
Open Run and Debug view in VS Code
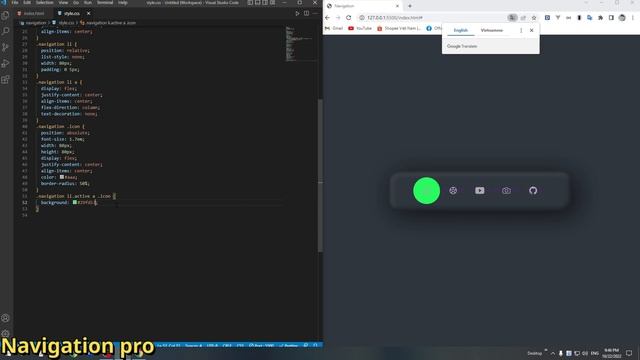pyautogui.click(x=5, y=63)
